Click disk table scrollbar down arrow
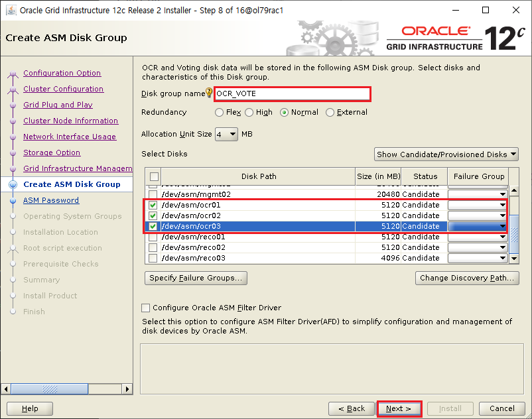532x419 pixels. point(514,259)
